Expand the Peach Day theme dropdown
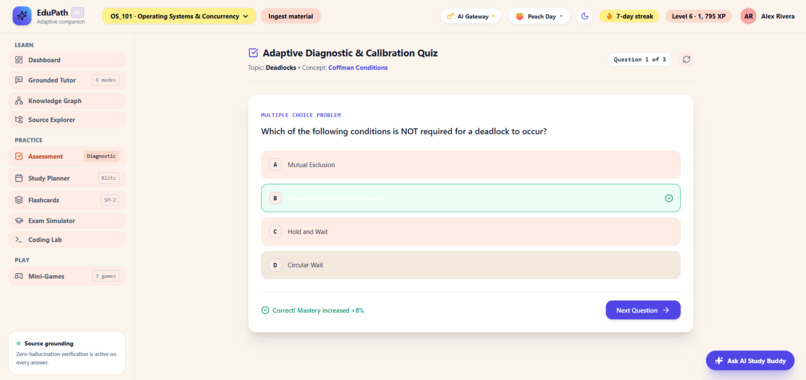 (x=539, y=16)
